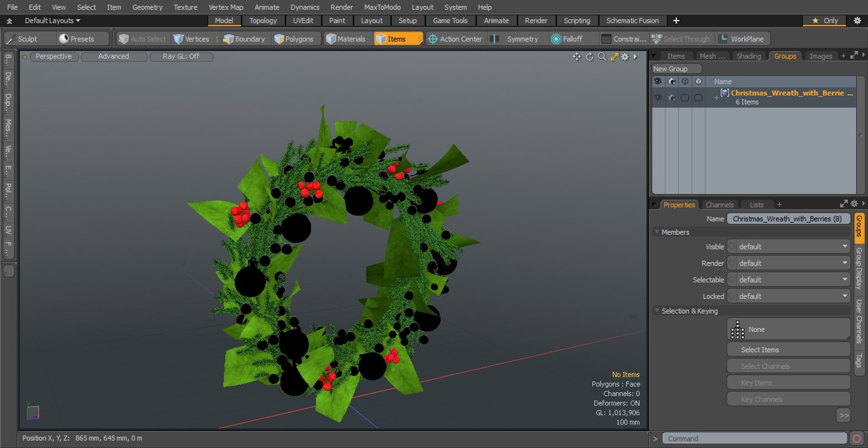
Task: Toggle visibility eye for Christmas_Wreath group
Action: pyautogui.click(x=658, y=98)
